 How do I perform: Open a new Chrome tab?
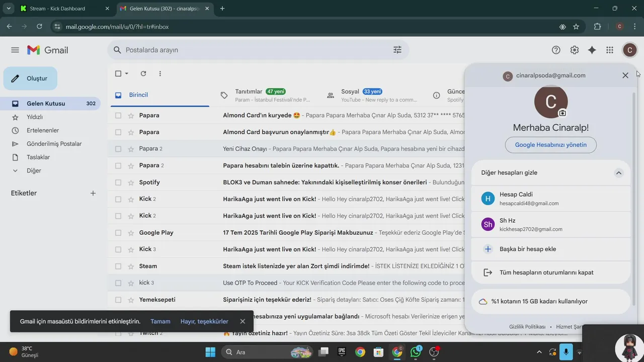222,9
